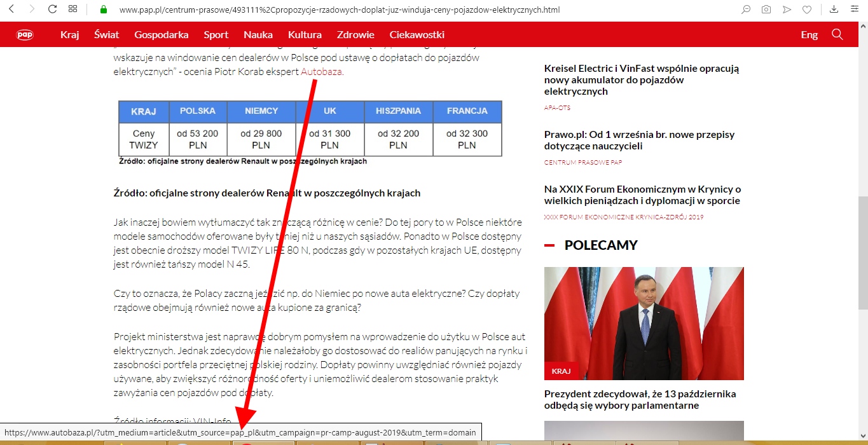Image resolution: width=868 pixels, height=445 pixels.
Task: Click the HISZPANIA column header in table
Action: click(399, 111)
